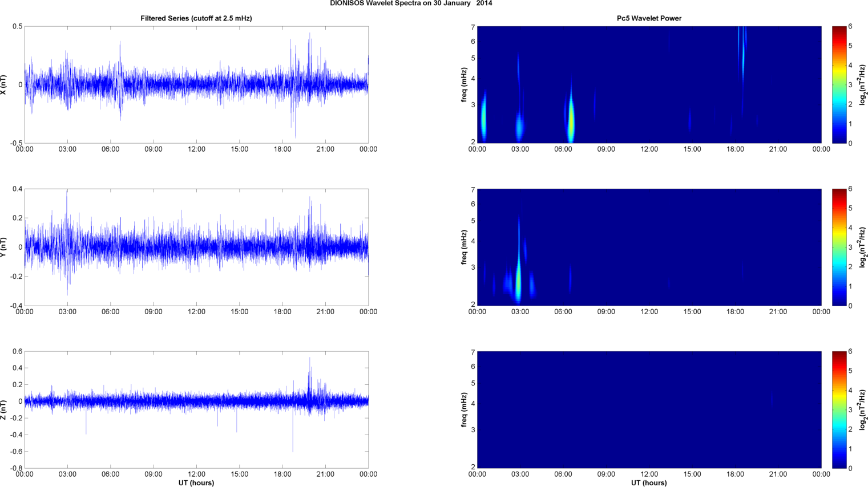This screenshot has height=487, width=868.
Task: Select the "Pc5 Wavelet Power" column heading
Action: tap(649, 18)
